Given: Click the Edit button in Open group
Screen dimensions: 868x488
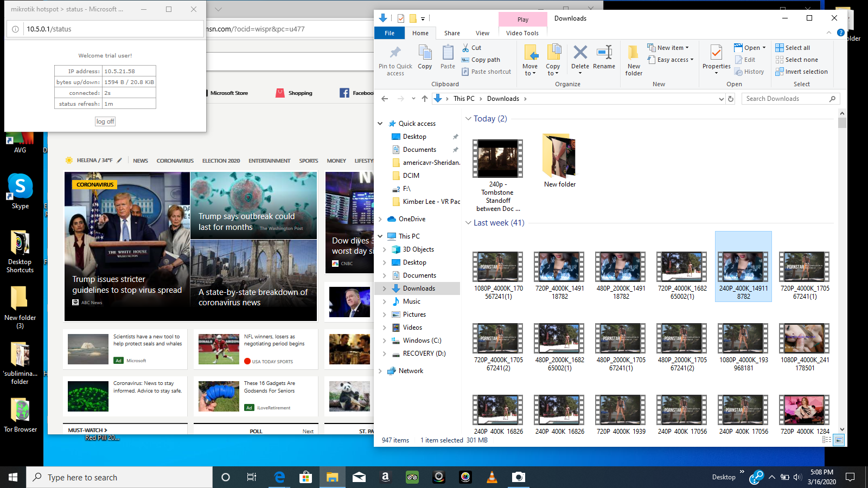Looking at the screenshot, I should (745, 60).
